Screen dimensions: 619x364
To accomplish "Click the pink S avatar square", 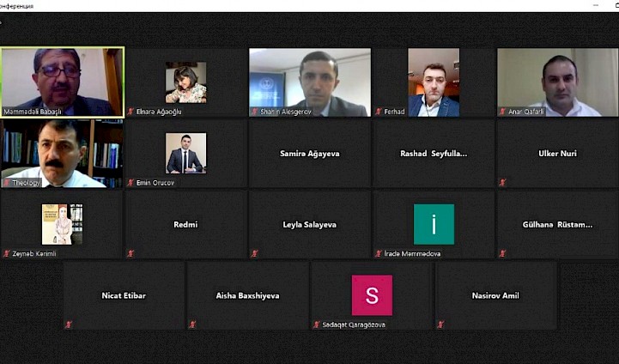I will pyautogui.click(x=372, y=295).
